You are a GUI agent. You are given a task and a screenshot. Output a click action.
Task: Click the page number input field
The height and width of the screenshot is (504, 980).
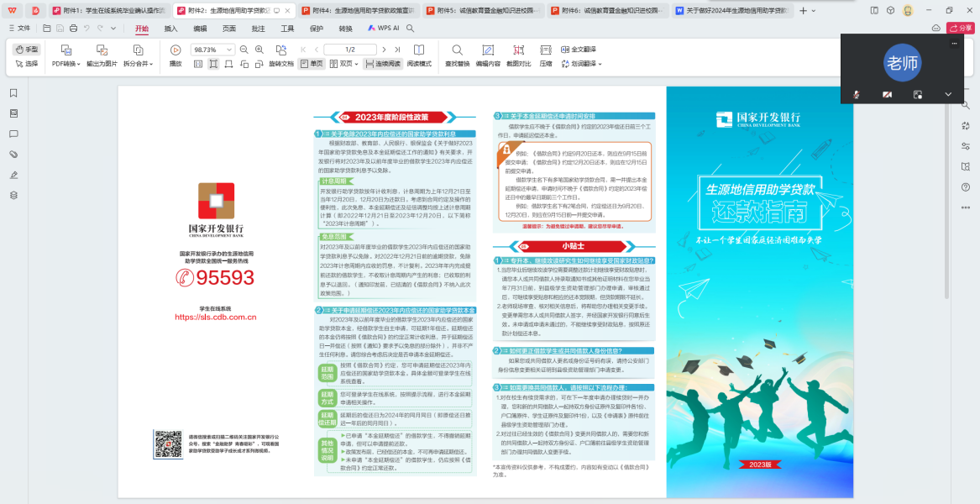(349, 50)
